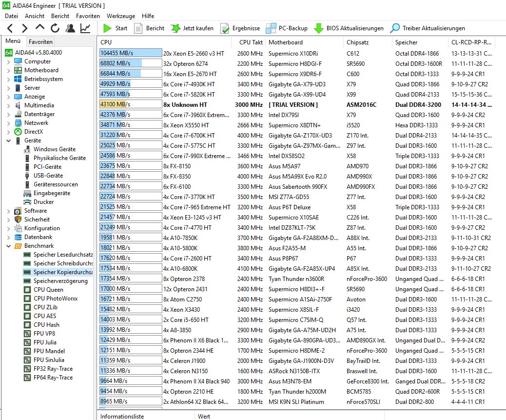This screenshot has width=506, height=420.
Task: Open the Favoriten menu in the menu bar
Action: coord(88,16)
